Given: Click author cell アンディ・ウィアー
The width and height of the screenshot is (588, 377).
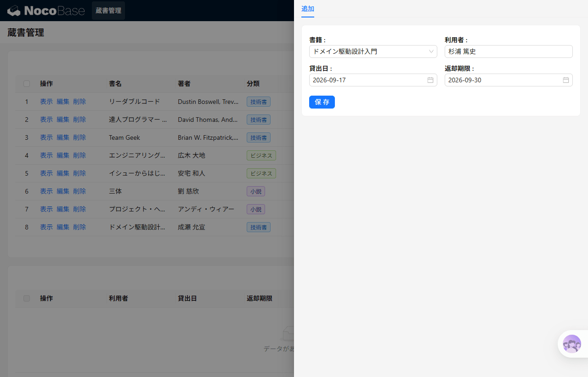Looking at the screenshot, I should [206, 209].
